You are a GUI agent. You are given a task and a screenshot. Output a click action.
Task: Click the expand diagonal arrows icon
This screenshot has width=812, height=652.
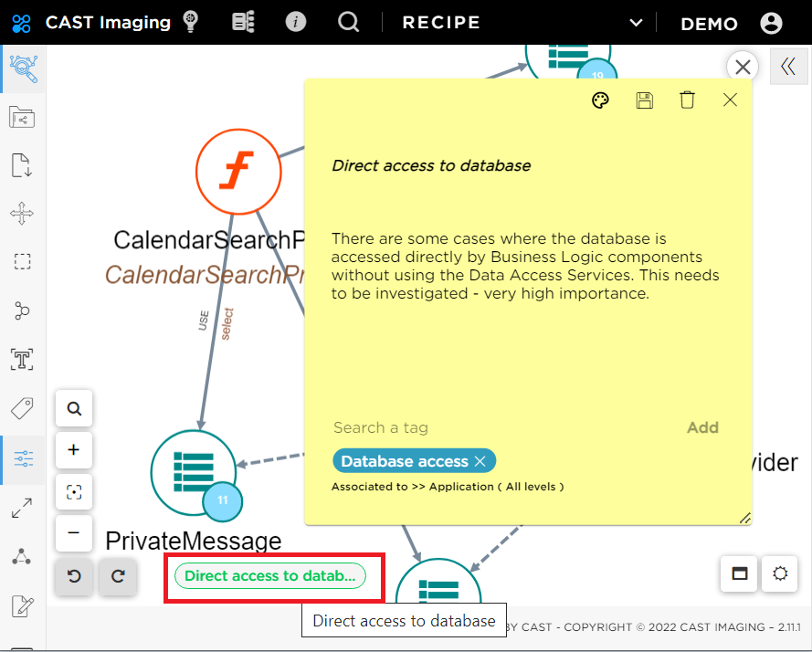point(22,508)
